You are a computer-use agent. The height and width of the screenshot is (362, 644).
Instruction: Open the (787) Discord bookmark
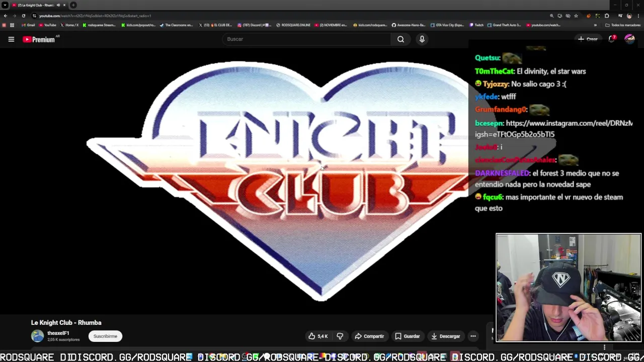click(254, 25)
